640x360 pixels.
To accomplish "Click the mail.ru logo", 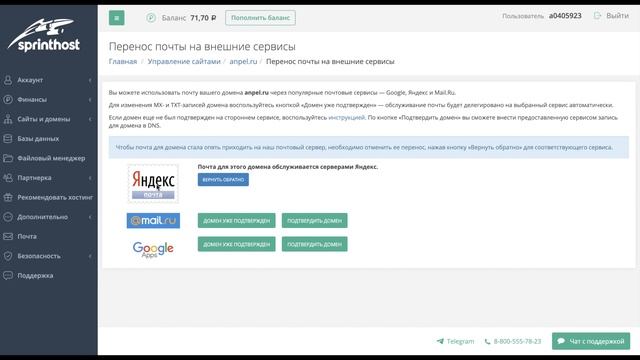I will [x=153, y=221].
